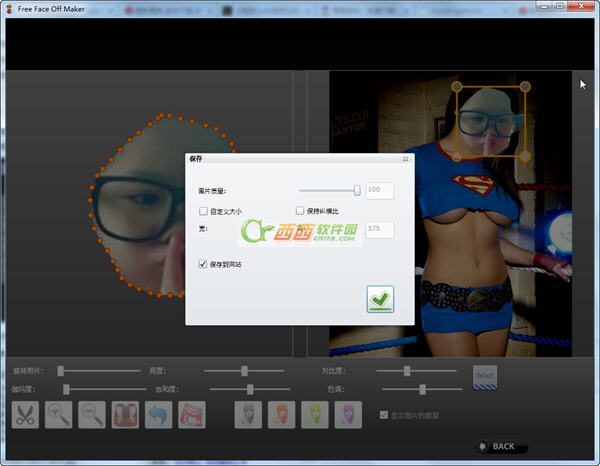
Task: Click the width field showing 375
Action: (380, 230)
